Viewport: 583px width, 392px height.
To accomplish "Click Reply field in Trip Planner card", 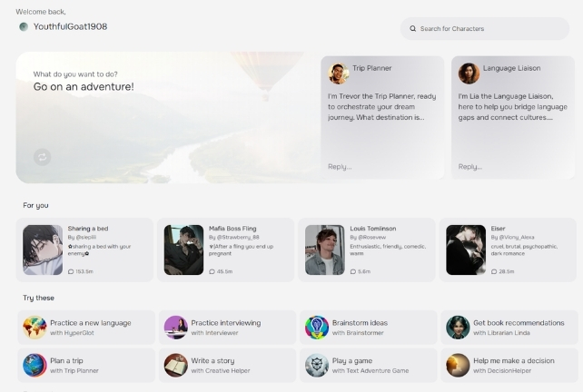I will (381, 166).
